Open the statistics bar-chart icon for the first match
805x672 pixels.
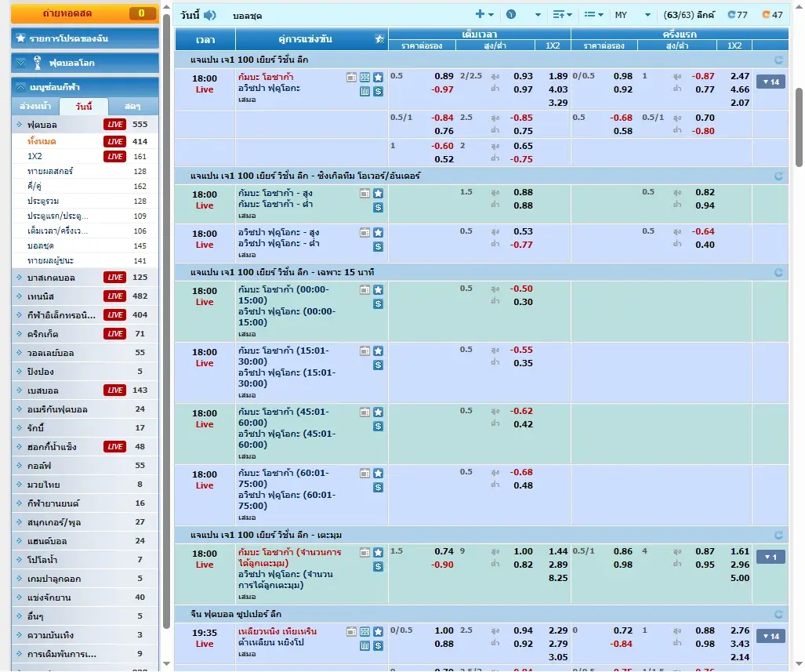tap(365, 92)
